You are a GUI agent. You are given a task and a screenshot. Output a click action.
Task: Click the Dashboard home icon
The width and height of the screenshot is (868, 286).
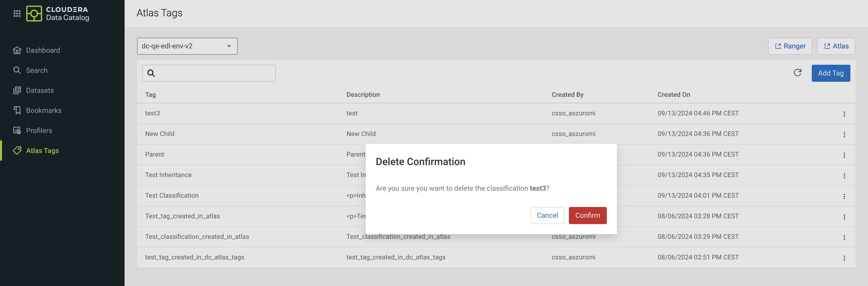point(17,50)
